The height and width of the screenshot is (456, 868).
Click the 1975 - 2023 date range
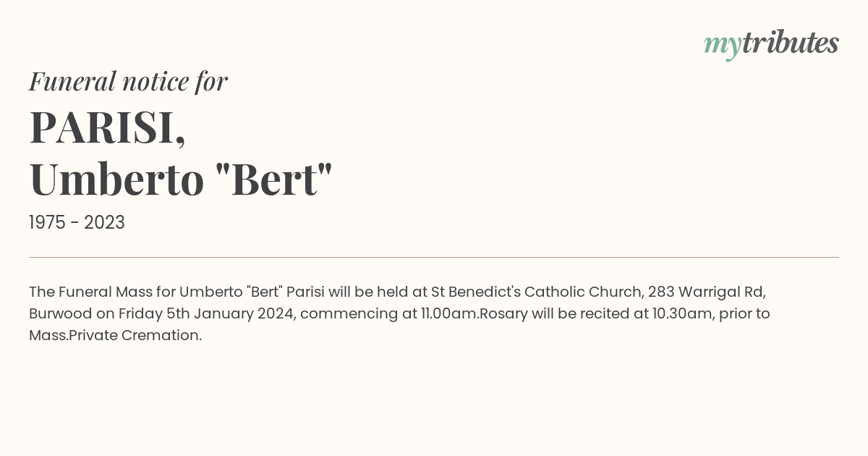(77, 223)
